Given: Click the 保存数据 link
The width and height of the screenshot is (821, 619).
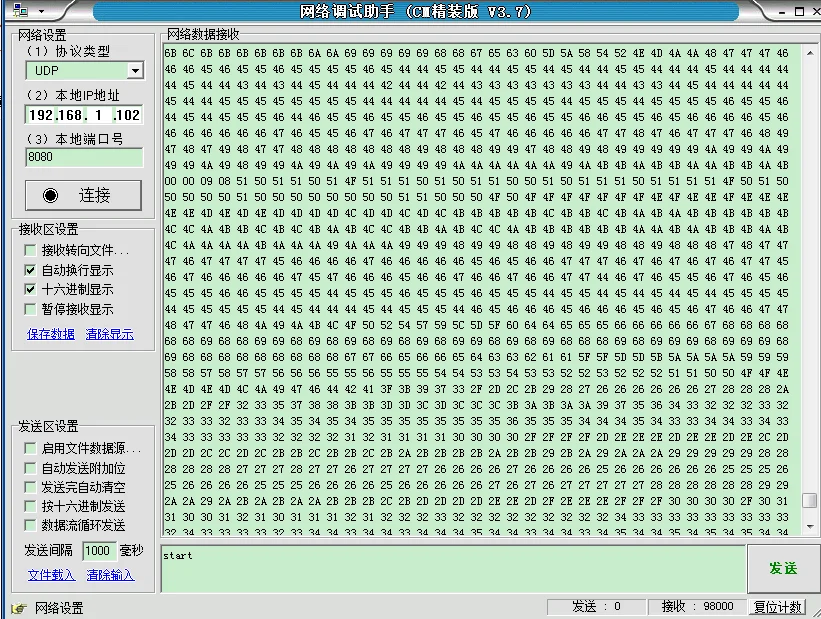Looking at the screenshot, I should pyautogui.click(x=51, y=334).
